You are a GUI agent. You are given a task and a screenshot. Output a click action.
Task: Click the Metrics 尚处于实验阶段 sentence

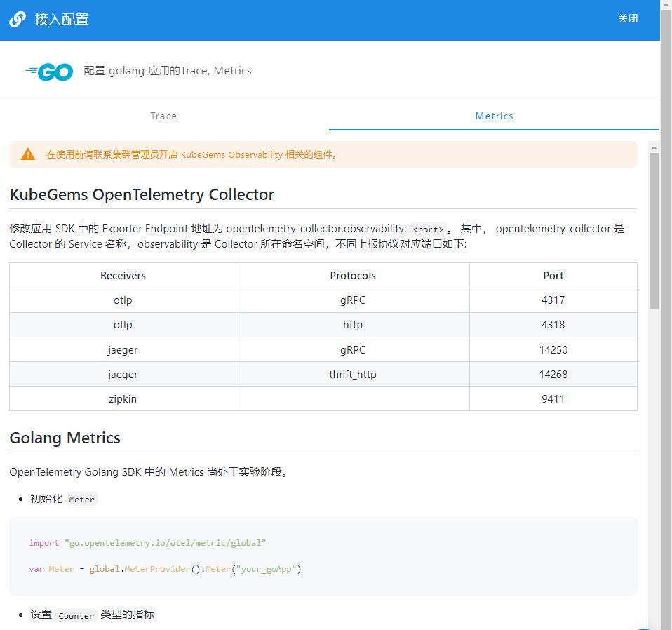(x=149, y=472)
